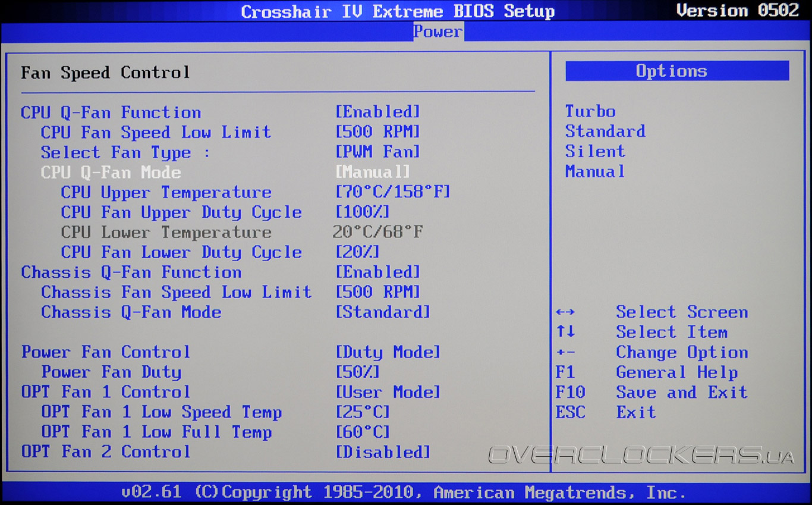Viewport: 812px width, 505px height.
Task: Click the 'Change Option' help entry
Action: click(x=682, y=352)
